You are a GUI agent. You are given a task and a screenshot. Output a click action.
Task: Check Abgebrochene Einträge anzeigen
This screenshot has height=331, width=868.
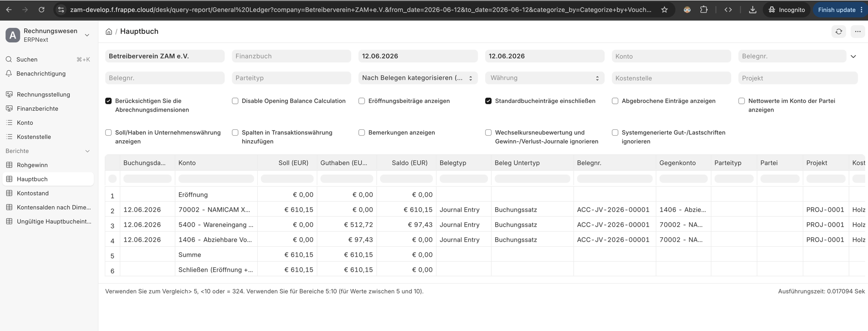(x=615, y=101)
